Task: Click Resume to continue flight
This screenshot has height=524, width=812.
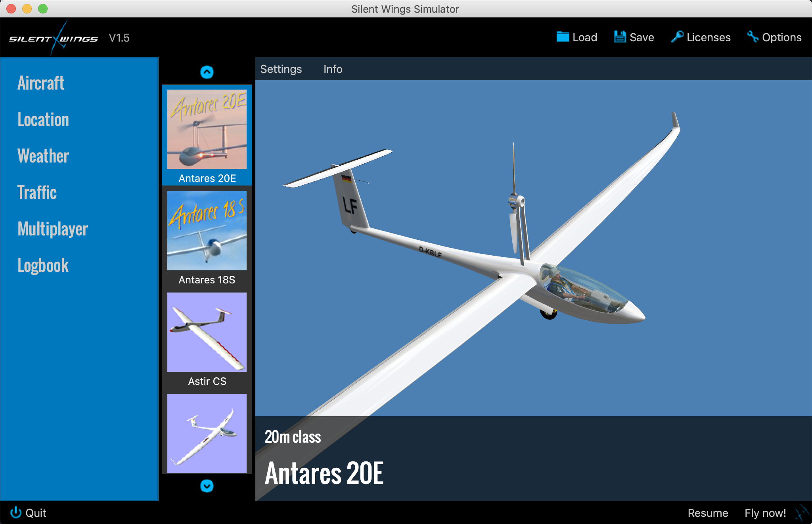Action: pyautogui.click(x=708, y=513)
